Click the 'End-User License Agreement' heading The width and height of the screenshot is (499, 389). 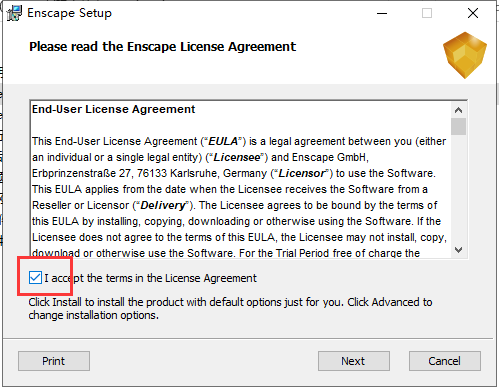(113, 109)
